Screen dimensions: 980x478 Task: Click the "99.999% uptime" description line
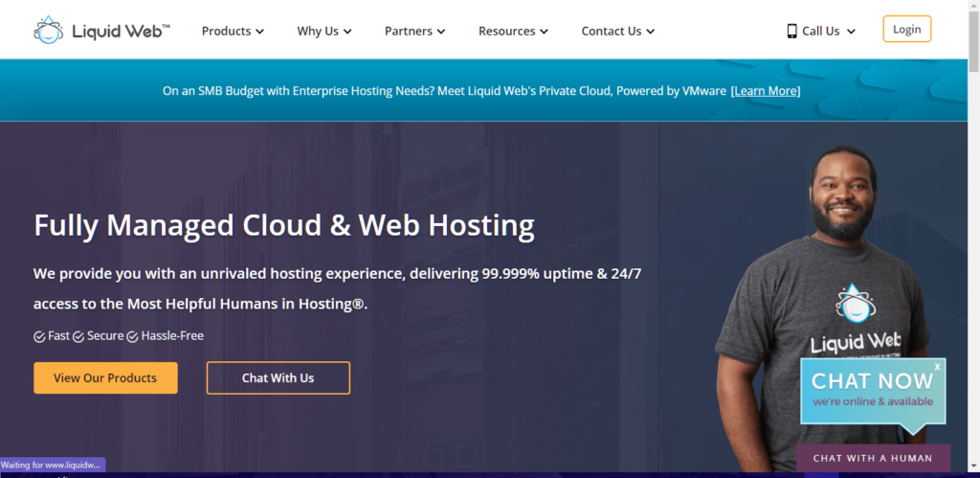pyautogui.click(x=338, y=274)
